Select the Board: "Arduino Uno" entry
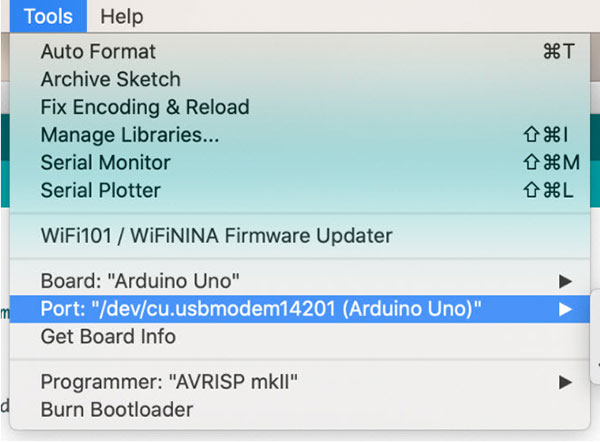600x442 pixels. [140, 281]
